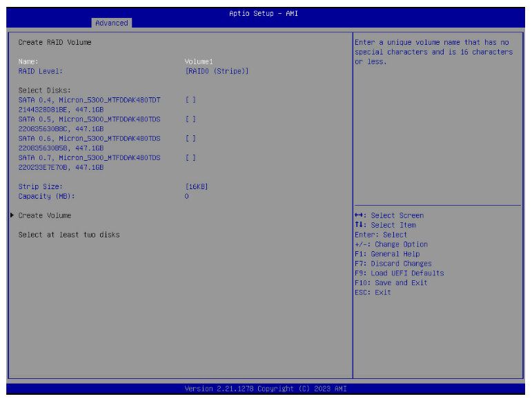Click serial 220233E7E70B text

click(x=42, y=168)
